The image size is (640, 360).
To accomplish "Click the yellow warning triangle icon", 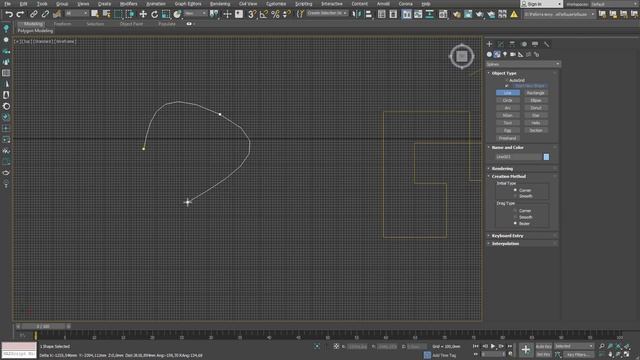I will click(514, 14).
